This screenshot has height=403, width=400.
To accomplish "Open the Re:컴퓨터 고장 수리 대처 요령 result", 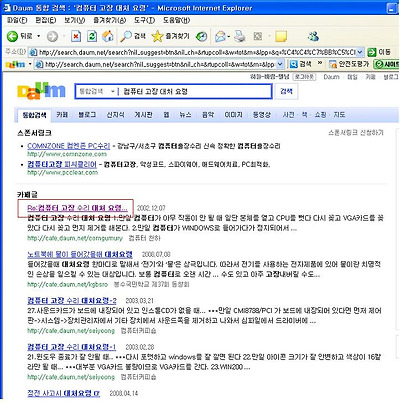I will (77, 208).
